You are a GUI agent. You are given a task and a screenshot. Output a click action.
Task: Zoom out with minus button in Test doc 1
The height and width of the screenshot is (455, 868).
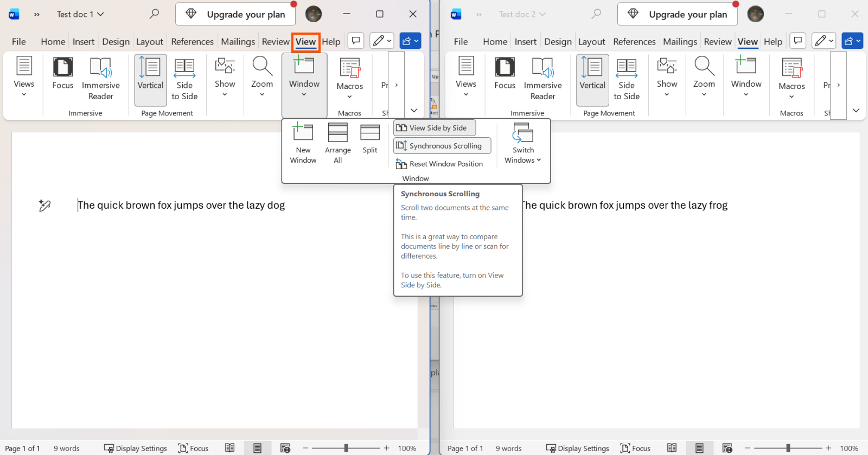coord(305,448)
